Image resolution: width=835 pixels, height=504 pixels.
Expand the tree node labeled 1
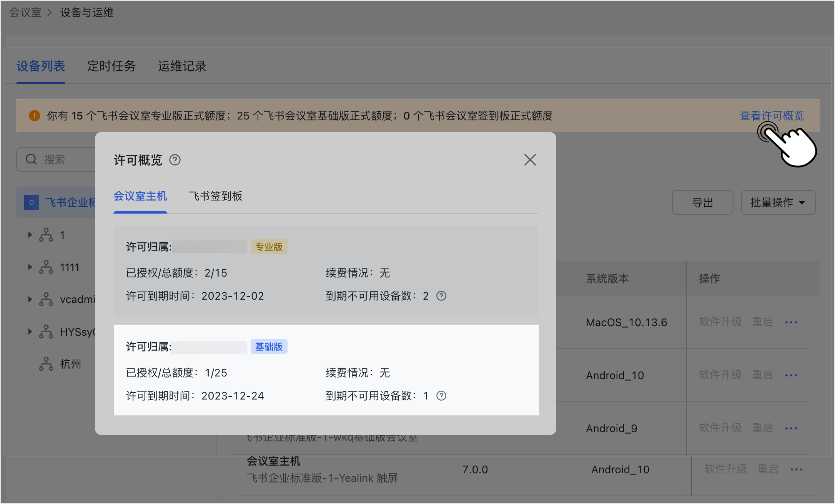30,235
